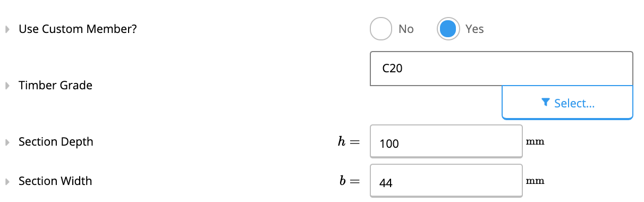The height and width of the screenshot is (202, 644).
Task: Focus the Timber Grade field showing C20
Action: click(501, 69)
